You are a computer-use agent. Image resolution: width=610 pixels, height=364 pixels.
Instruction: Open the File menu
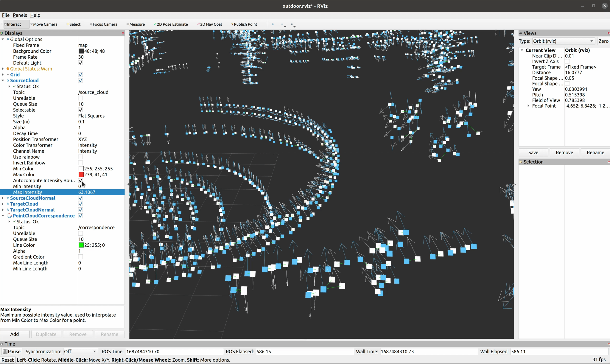pyautogui.click(x=6, y=15)
